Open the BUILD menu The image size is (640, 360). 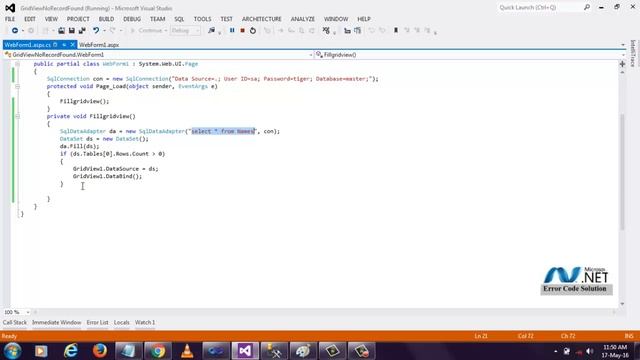(x=106, y=19)
